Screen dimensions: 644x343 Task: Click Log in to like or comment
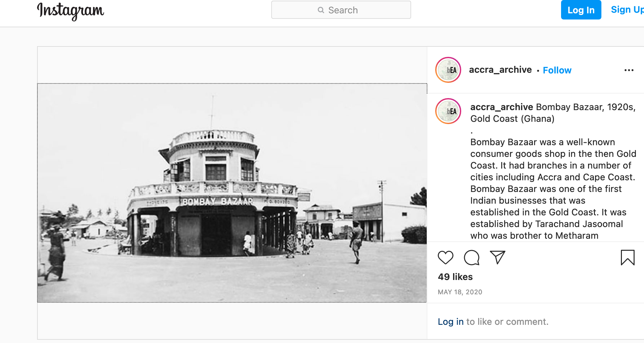[450, 322]
